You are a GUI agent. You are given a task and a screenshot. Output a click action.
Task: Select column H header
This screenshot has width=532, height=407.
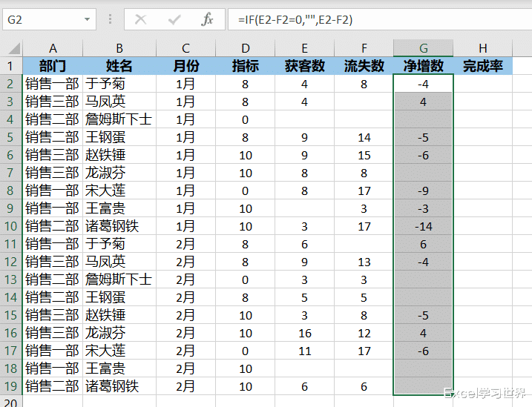coord(483,48)
